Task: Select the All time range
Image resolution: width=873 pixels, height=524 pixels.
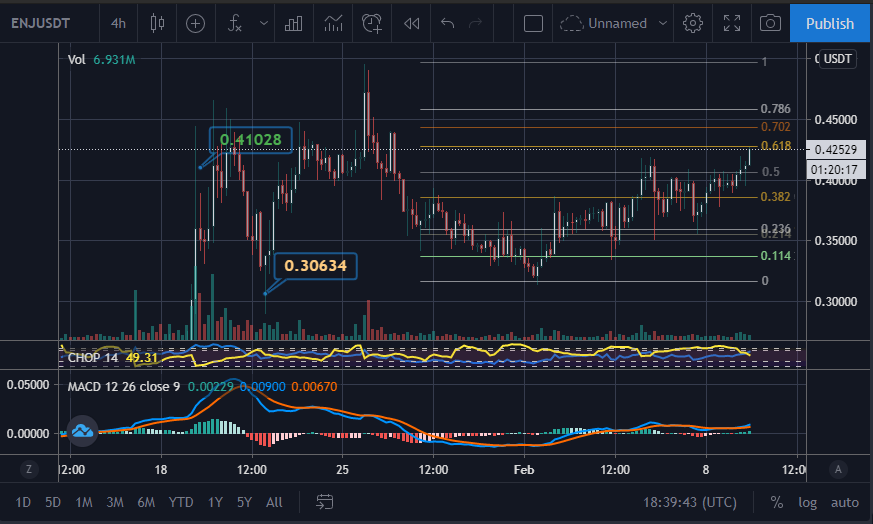Action: 274,502
